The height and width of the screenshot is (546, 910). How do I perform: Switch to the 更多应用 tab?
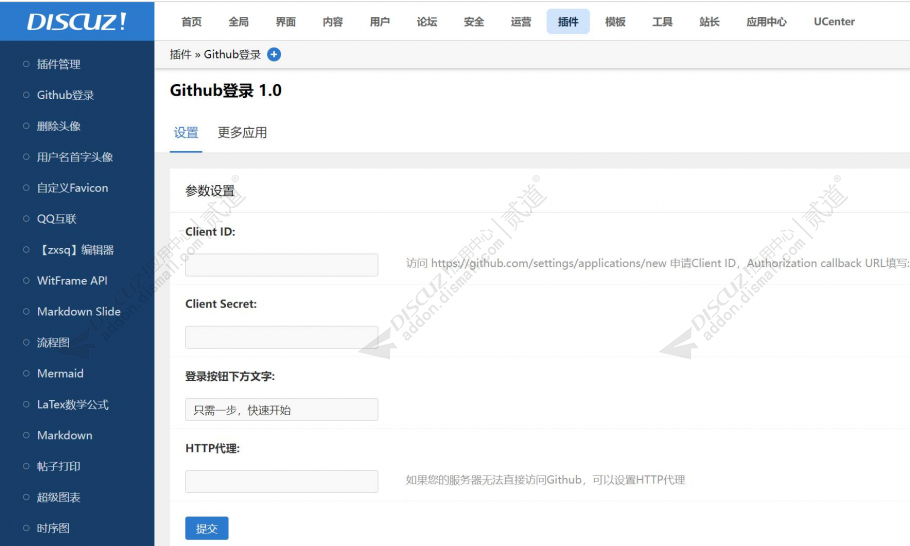[x=242, y=133]
